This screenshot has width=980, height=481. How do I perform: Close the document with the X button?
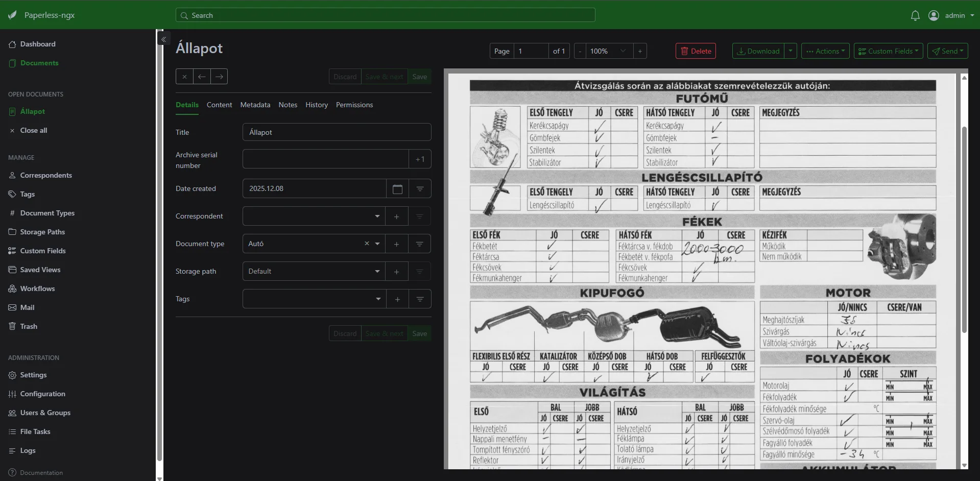pos(184,77)
